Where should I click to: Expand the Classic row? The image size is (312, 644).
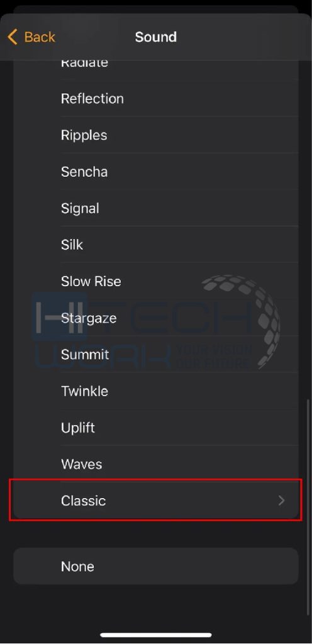(x=155, y=500)
